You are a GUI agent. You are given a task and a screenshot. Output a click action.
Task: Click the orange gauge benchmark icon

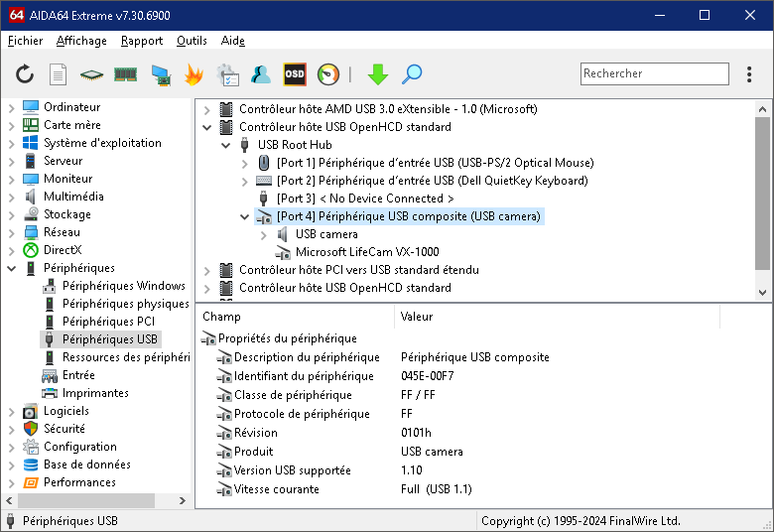click(328, 74)
